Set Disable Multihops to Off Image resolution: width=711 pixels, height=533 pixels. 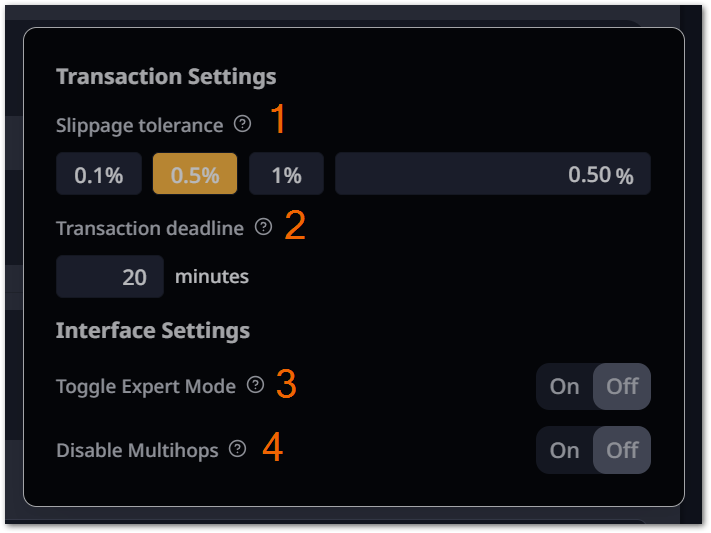pos(622,450)
